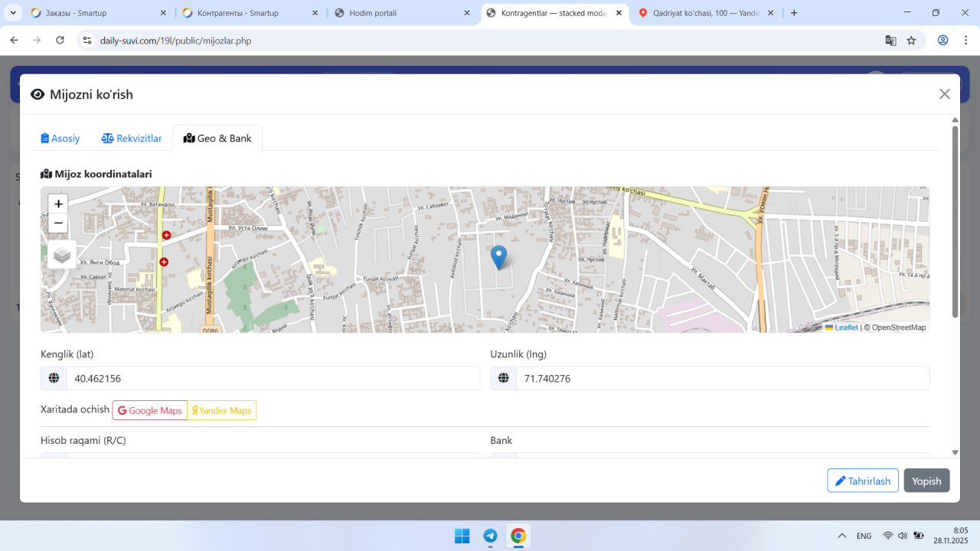Zoom in on the map
This screenshot has height=551, width=980.
click(58, 204)
